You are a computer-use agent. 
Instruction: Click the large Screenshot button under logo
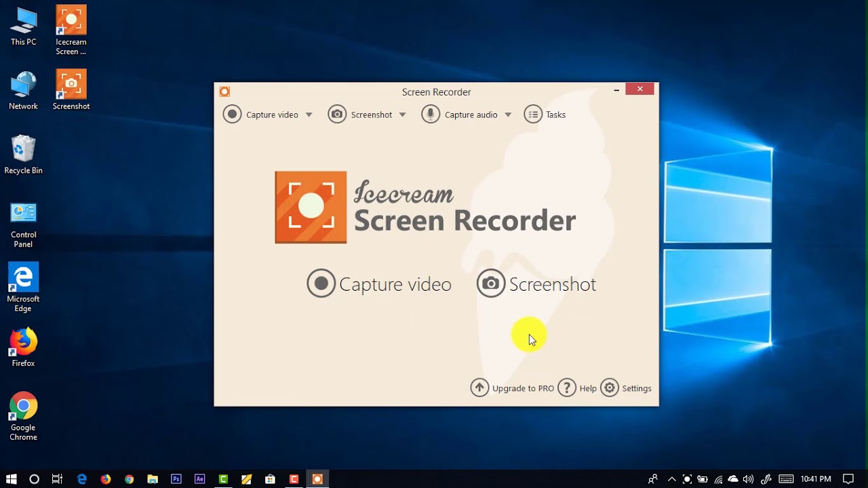tap(536, 284)
